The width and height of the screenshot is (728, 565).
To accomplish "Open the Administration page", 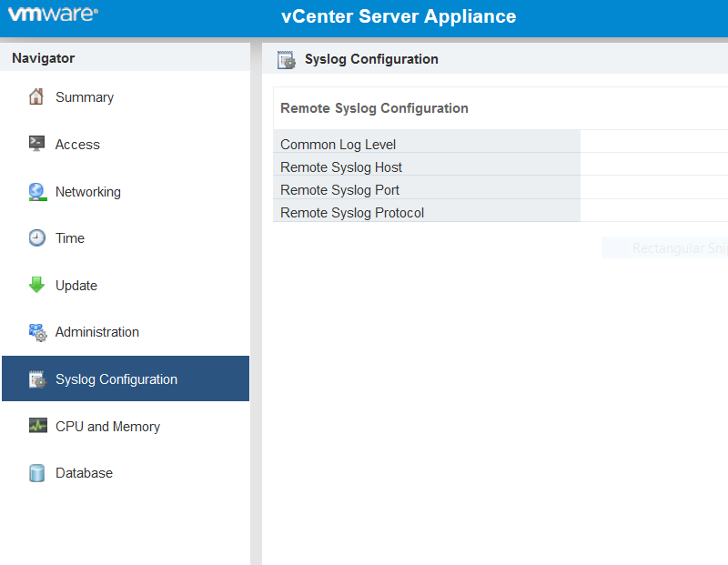I will pyautogui.click(x=97, y=332).
